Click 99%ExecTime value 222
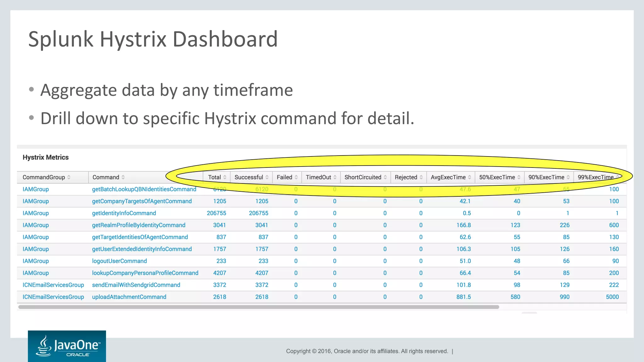Viewport: 644px width, 362px height. (614, 285)
